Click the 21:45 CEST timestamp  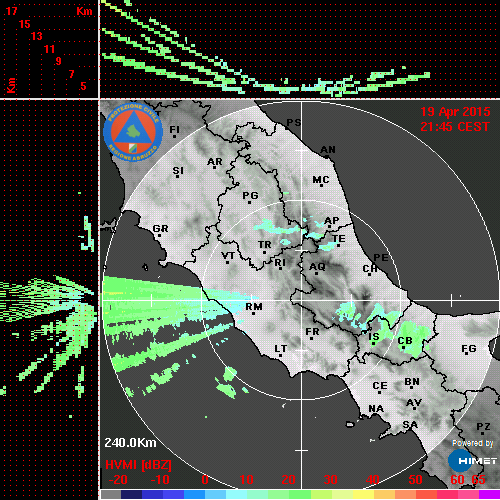455,127
